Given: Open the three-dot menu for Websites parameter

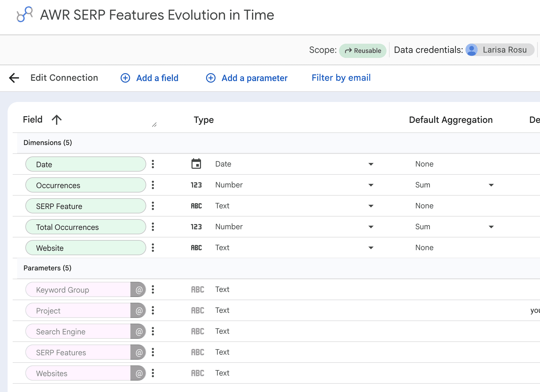Looking at the screenshot, I should coord(153,373).
